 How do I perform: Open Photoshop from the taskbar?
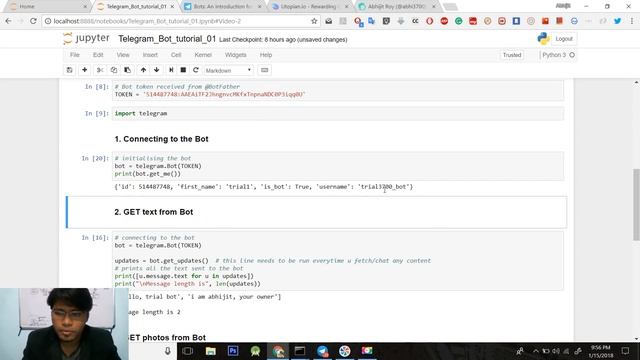point(233,351)
